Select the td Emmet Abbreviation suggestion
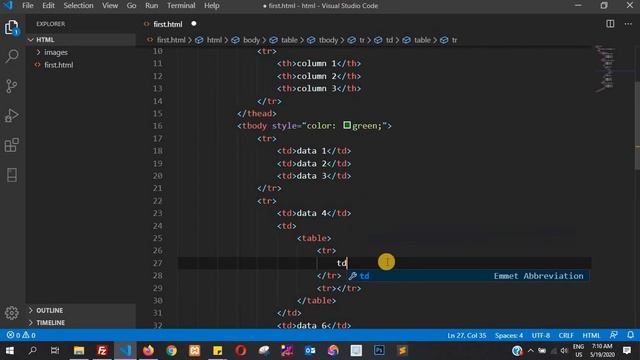640x360 pixels. pos(468,276)
